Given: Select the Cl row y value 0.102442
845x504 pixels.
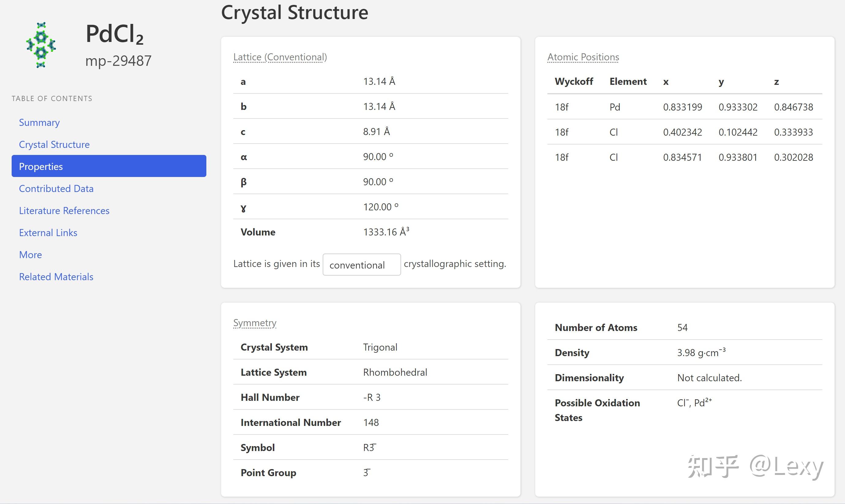Looking at the screenshot, I should tap(738, 132).
